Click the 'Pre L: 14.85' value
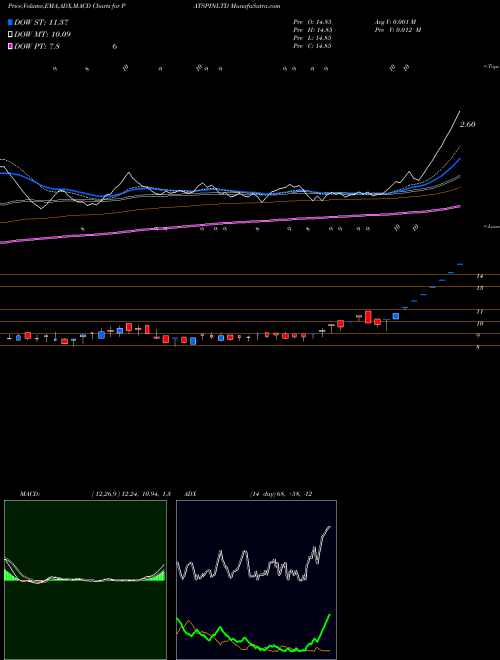Image resolution: width=500 pixels, height=660 pixels. click(x=312, y=38)
